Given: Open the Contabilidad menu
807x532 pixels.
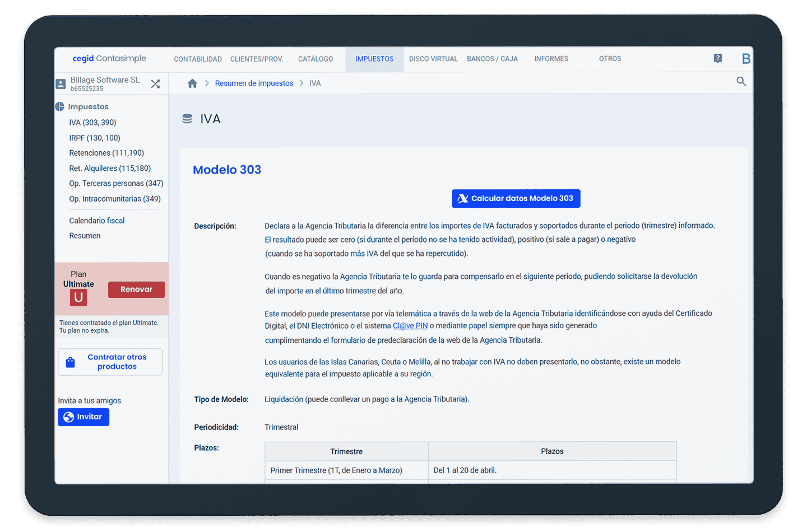Looking at the screenshot, I should 198,59.
